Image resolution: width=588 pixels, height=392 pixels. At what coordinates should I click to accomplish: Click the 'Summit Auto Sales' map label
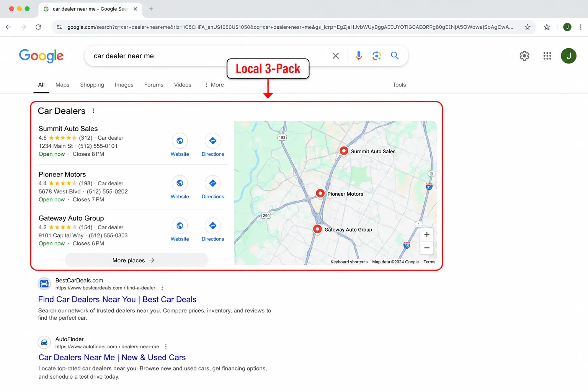pos(373,152)
